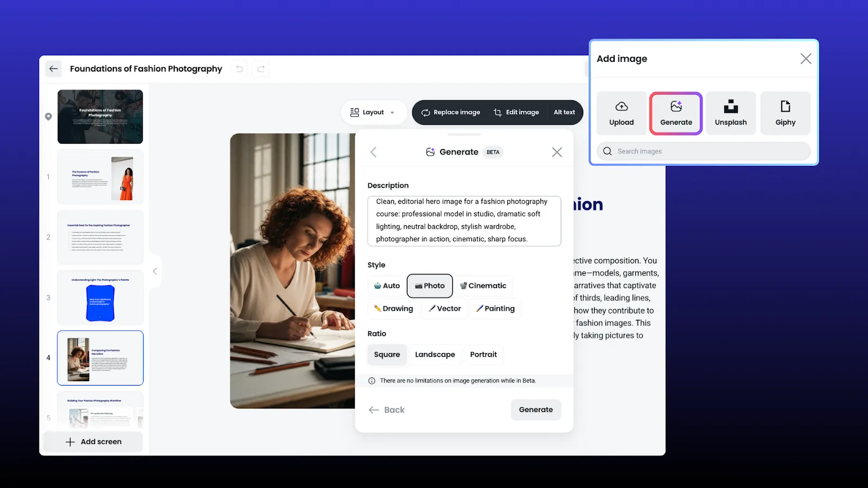Select slide 3 thumbnail with blue shape
Screen dimensions: 868x488
point(100,298)
